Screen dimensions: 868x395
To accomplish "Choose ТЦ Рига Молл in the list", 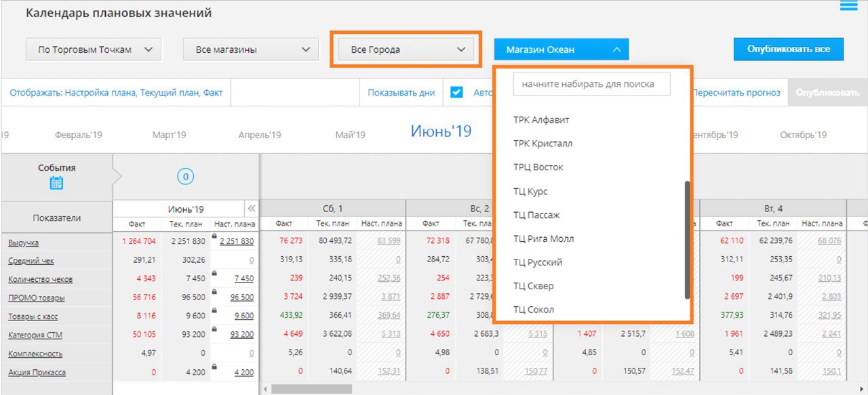I will tap(543, 238).
